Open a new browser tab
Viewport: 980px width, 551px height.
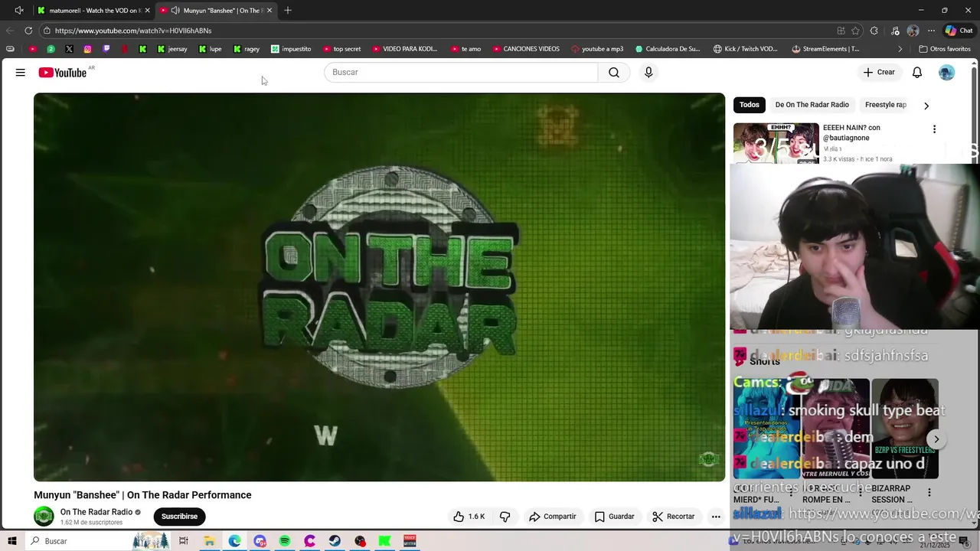288,10
